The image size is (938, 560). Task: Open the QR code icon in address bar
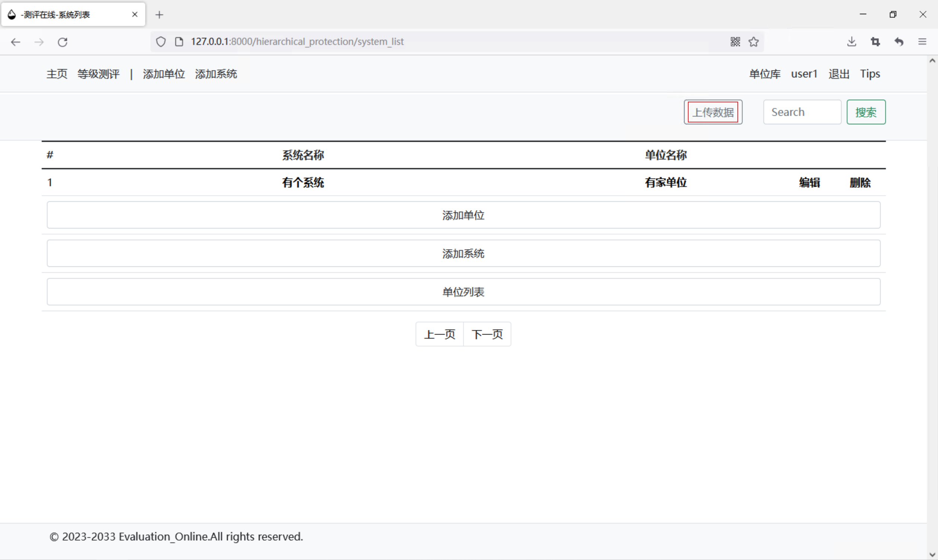735,42
